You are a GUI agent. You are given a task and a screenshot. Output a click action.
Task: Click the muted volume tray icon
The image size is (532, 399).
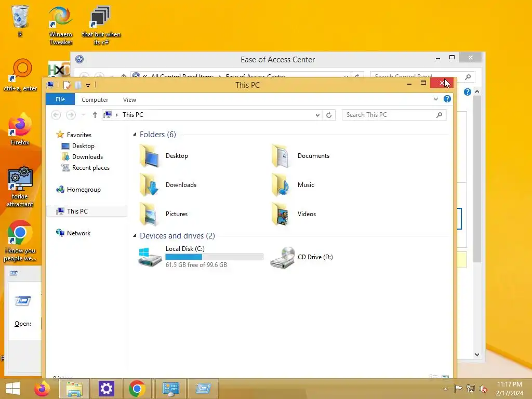[x=483, y=389]
